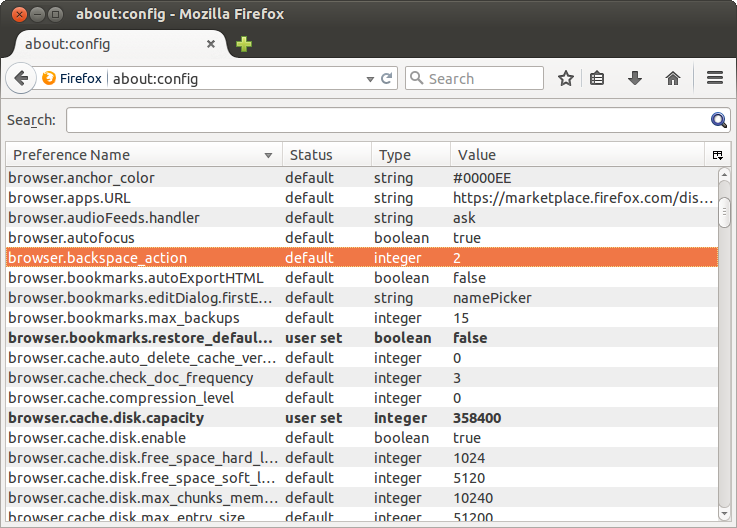Open the hamburger menu

(x=714, y=78)
